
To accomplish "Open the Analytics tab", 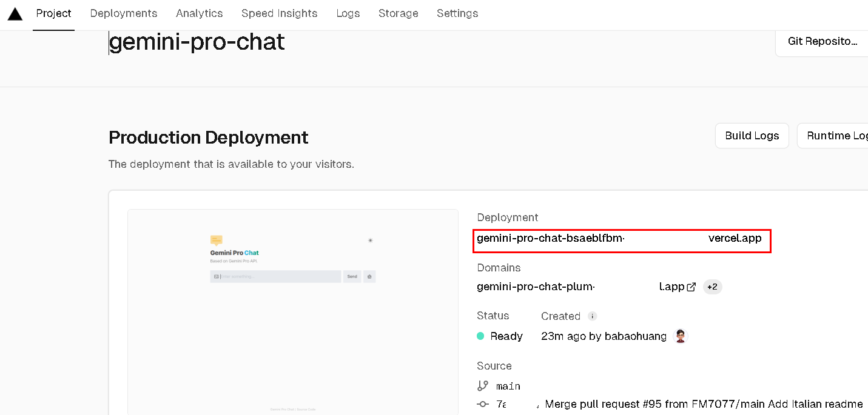I will (x=200, y=13).
